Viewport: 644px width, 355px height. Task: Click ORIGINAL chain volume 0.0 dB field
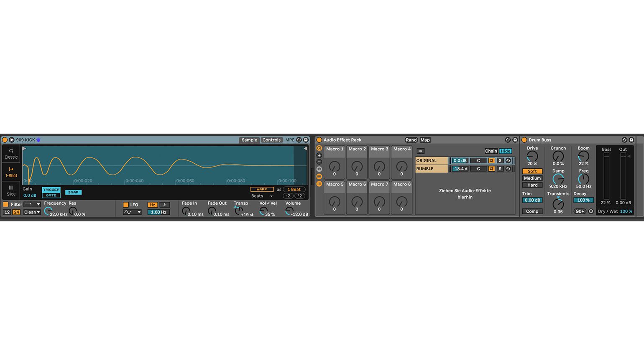pos(460,160)
